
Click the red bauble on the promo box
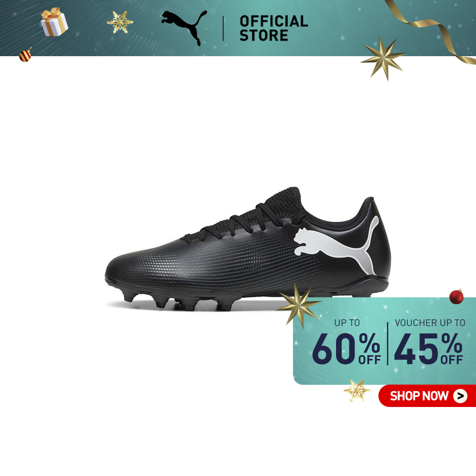456,296
